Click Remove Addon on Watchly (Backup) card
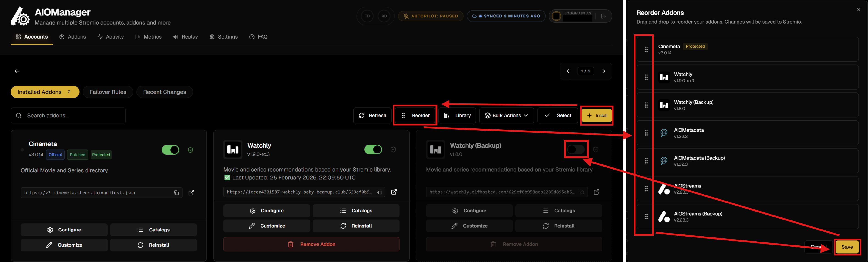Screen dimensions: 868x262 pyautogui.click(x=514, y=245)
